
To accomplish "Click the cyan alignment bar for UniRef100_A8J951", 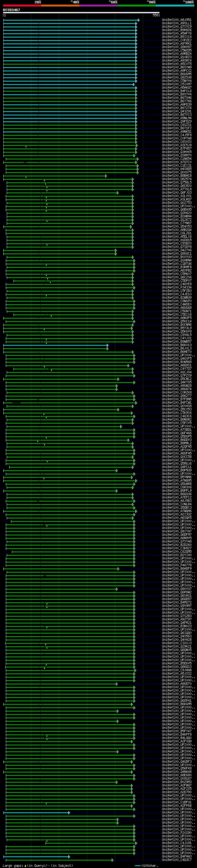I will pyautogui.click(x=71, y=20).
